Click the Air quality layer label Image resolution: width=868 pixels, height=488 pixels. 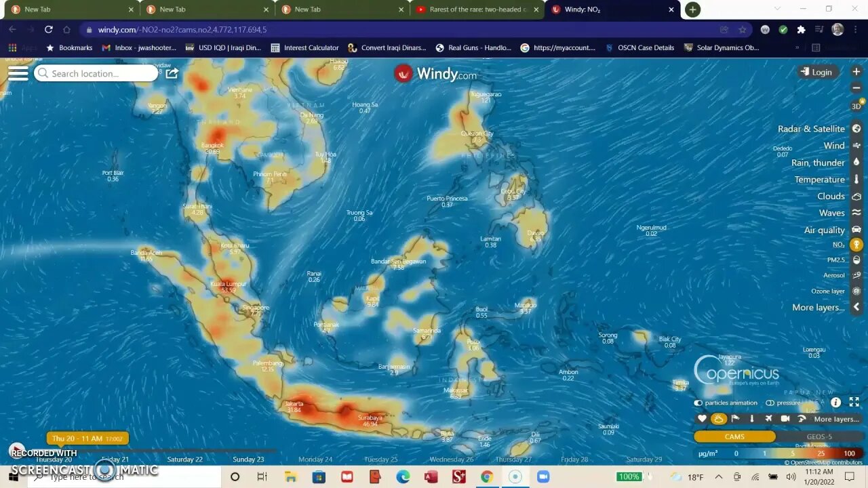click(x=824, y=230)
